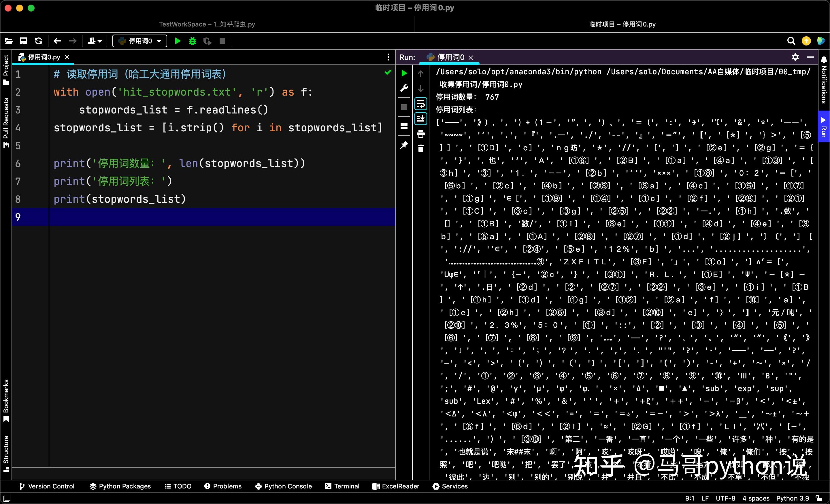This screenshot has height=504, width=830.
Task: Open the 停用词0 run configuration dropdown
Action: point(139,41)
